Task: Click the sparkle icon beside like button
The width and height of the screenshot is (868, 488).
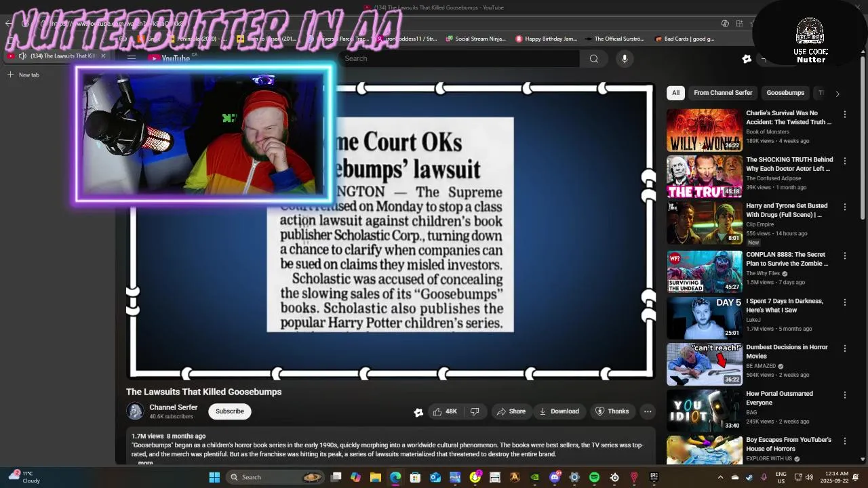Action: point(418,411)
